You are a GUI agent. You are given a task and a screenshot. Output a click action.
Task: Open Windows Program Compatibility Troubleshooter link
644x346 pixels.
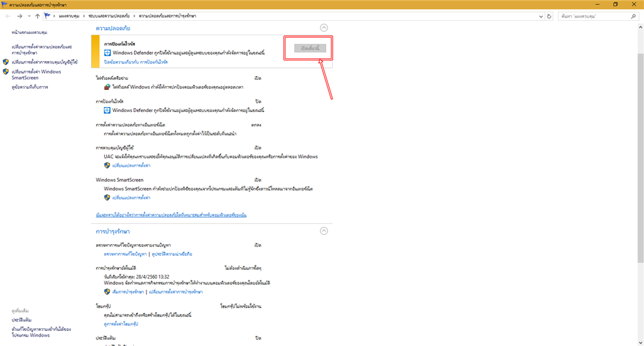41,332
